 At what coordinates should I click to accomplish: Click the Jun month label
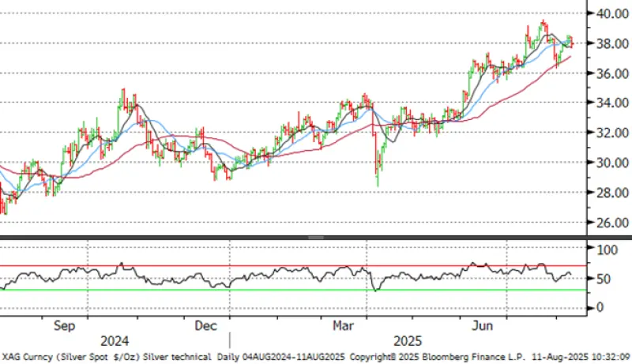(x=483, y=326)
